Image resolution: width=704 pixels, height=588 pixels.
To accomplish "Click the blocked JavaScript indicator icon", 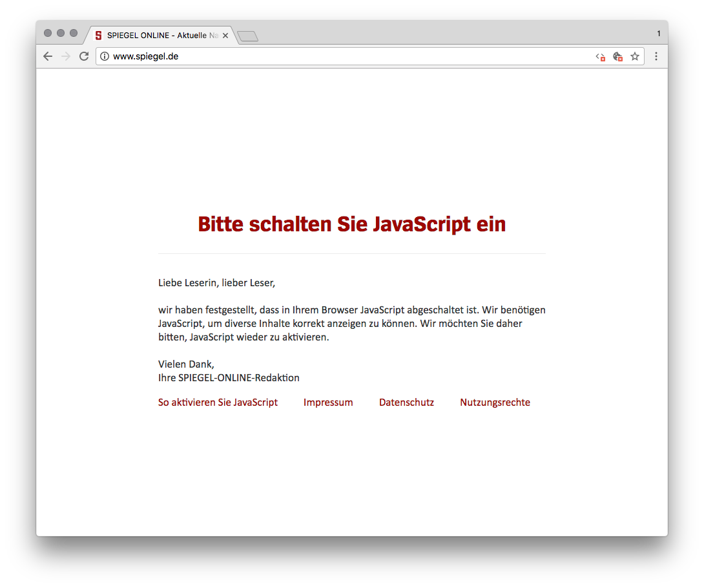I will [x=599, y=57].
